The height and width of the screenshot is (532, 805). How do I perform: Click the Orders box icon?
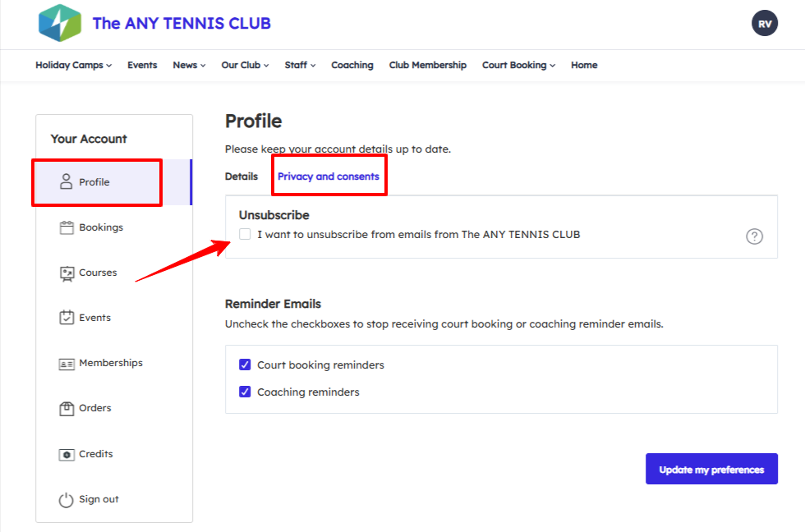67,408
